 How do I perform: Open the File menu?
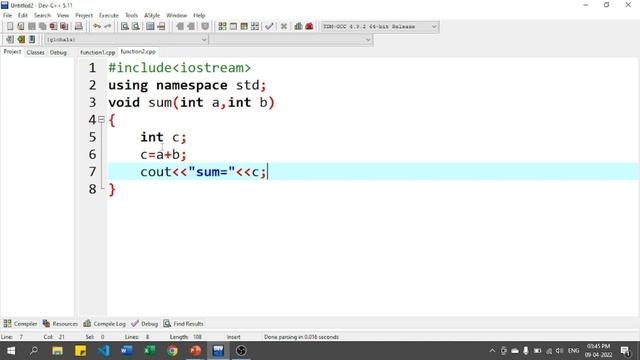[x=7, y=16]
